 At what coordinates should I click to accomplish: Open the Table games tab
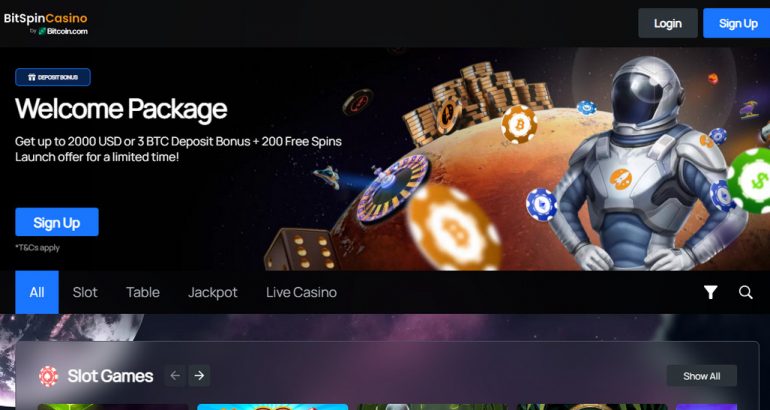tap(142, 292)
